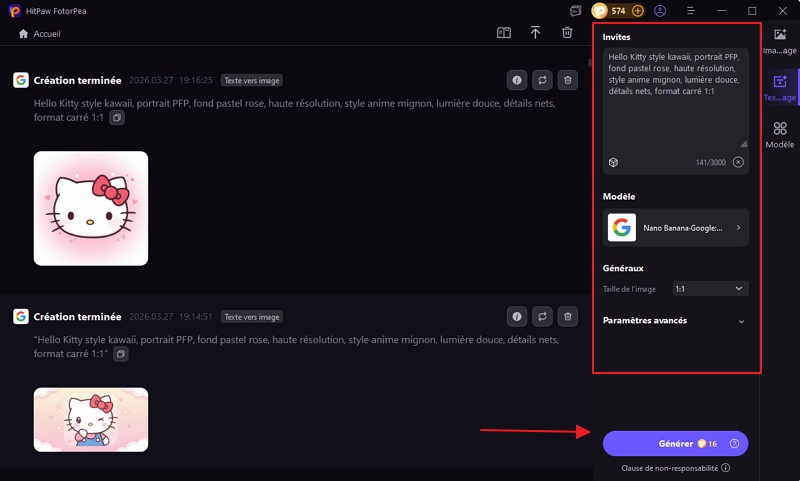Click the Générer button
Image resolution: width=800 pixels, height=481 pixels.
pyautogui.click(x=675, y=443)
